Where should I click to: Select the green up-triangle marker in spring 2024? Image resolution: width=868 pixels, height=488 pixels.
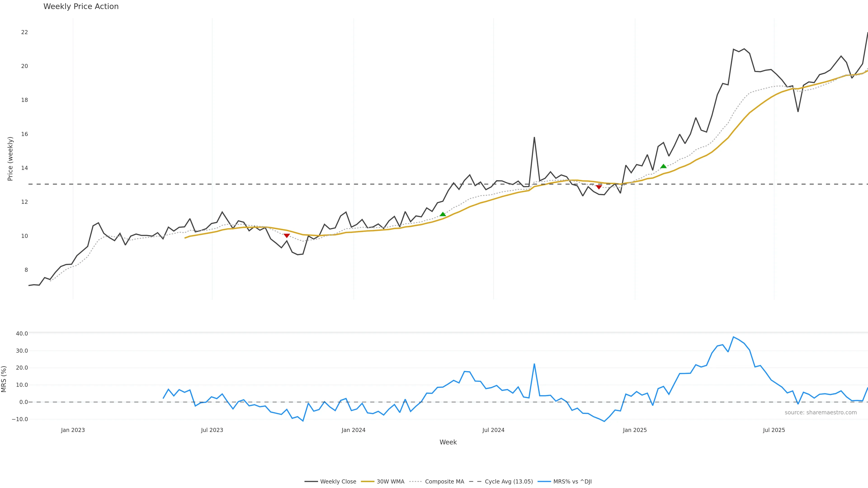tap(443, 214)
